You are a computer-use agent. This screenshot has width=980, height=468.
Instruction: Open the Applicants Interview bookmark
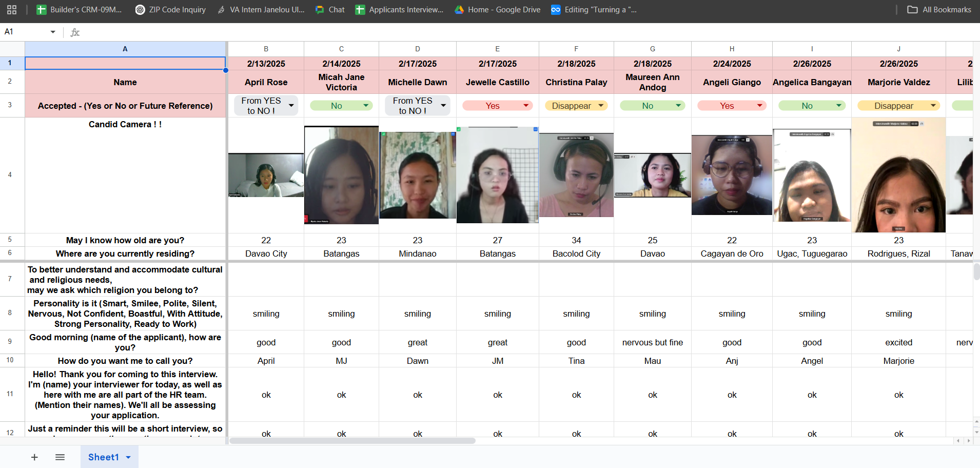click(399, 10)
